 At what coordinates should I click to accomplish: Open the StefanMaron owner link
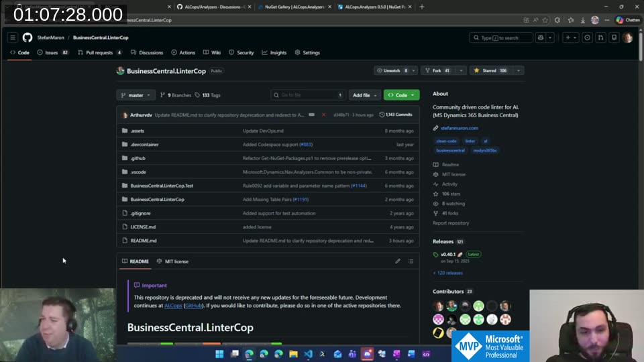coord(50,38)
